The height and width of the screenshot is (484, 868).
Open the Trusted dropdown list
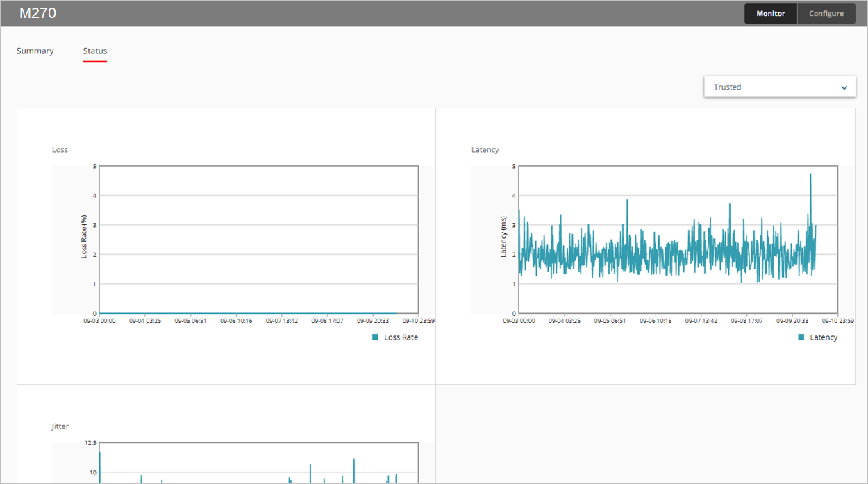tap(779, 87)
